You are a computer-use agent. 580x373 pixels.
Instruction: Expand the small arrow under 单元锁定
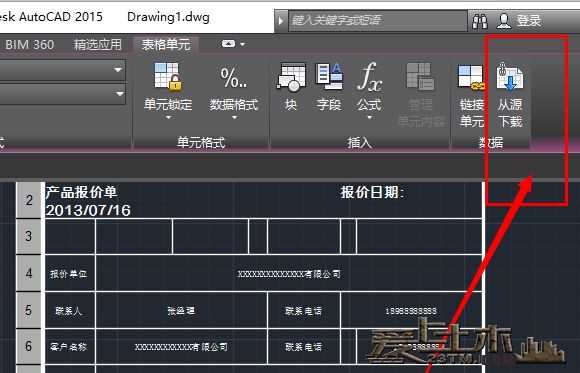[168, 118]
